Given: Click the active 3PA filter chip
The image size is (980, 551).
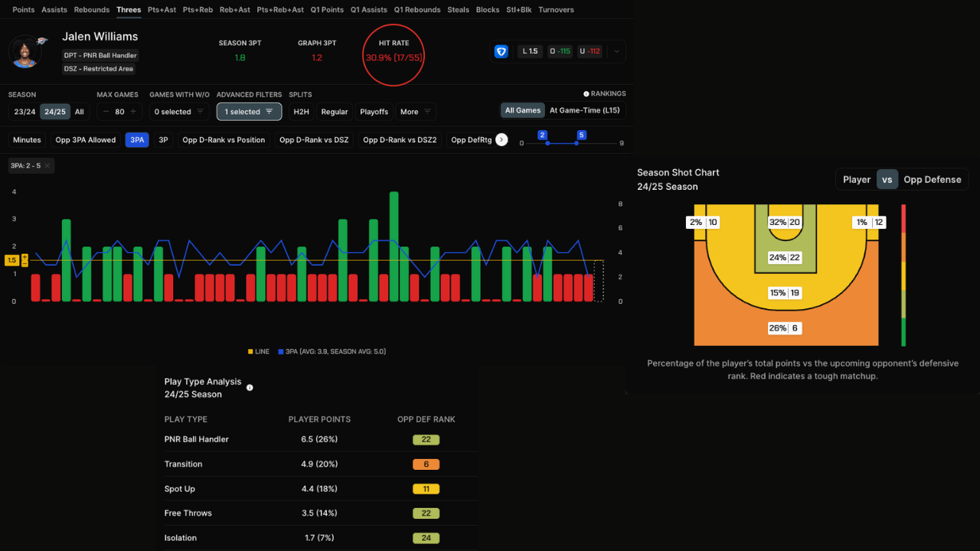Looking at the screenshot, I should pyautogui.click(x=137, y=140).
